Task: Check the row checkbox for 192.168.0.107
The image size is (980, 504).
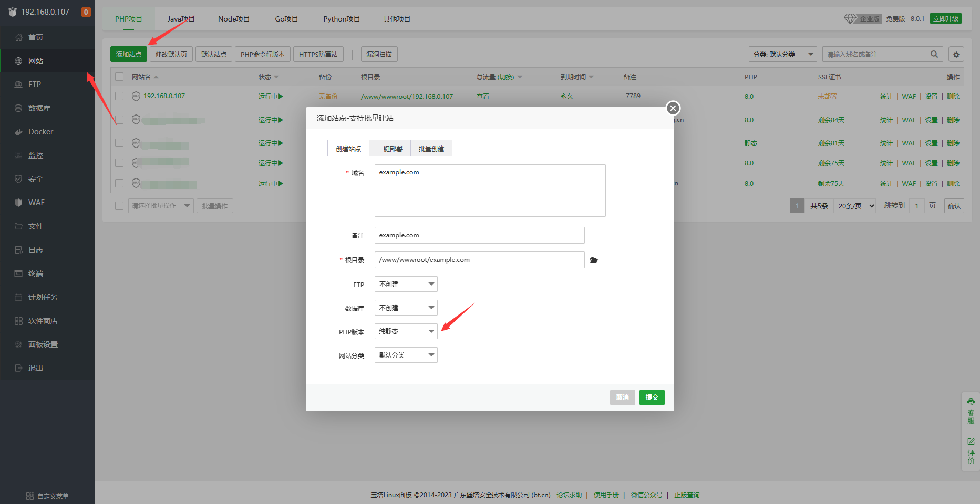Action: coord(119,96)
